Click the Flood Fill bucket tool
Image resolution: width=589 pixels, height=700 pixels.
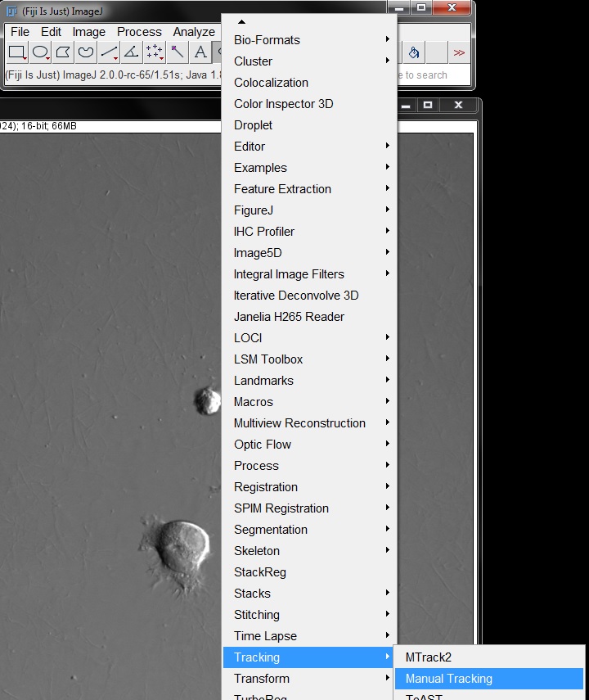click(x=413, y=53)
